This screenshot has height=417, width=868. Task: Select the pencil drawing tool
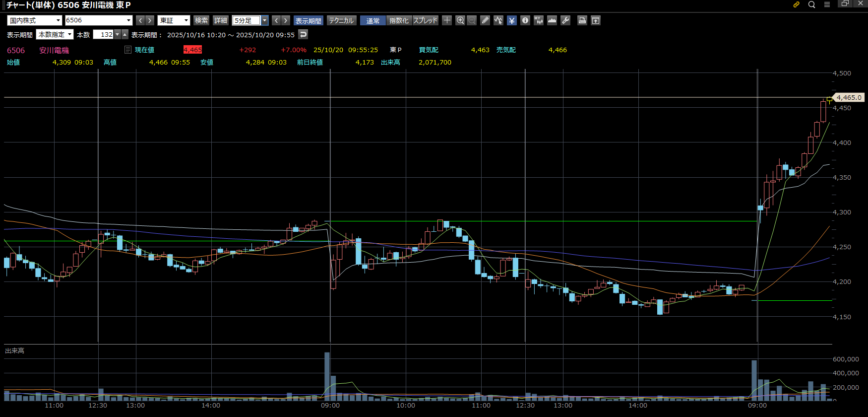(x=485, y=20)
